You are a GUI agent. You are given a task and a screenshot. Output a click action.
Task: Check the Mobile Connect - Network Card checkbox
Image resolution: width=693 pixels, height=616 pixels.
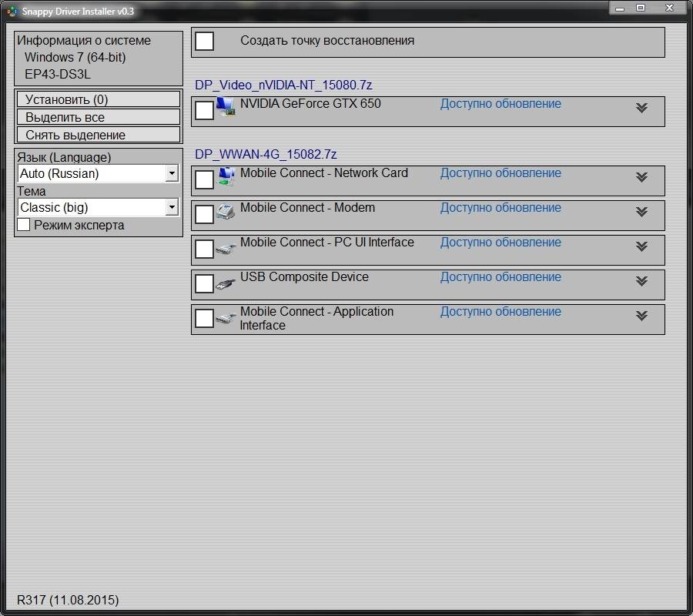(204, 179)
